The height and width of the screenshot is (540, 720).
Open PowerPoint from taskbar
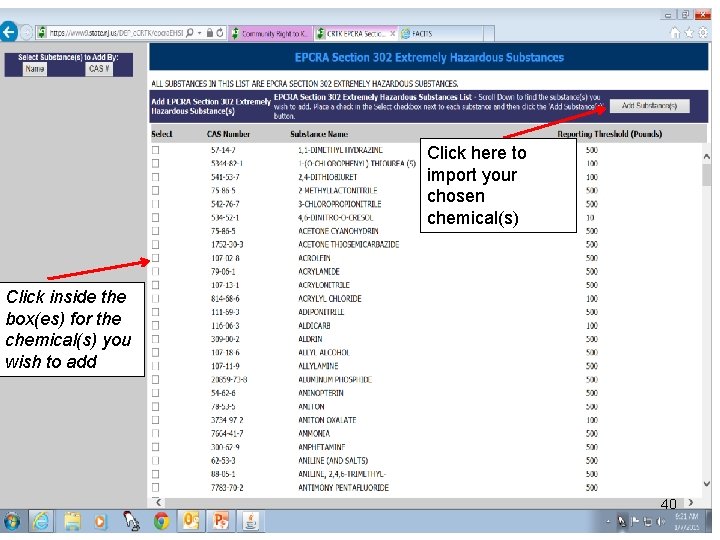(220, 521)
